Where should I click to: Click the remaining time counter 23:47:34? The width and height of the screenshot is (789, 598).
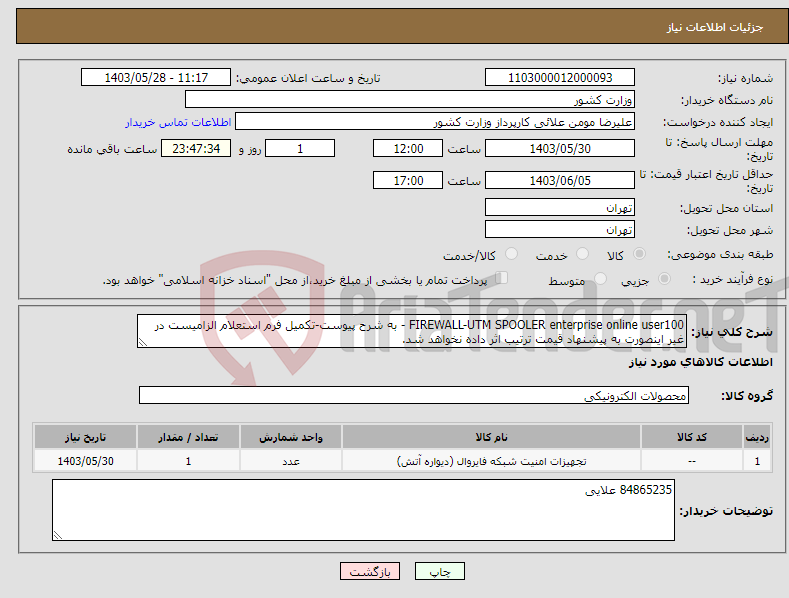click(196, 148)
